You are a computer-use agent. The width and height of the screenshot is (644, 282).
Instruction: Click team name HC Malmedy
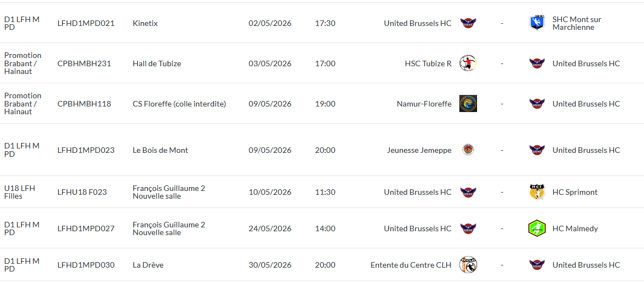coord(575,228)
